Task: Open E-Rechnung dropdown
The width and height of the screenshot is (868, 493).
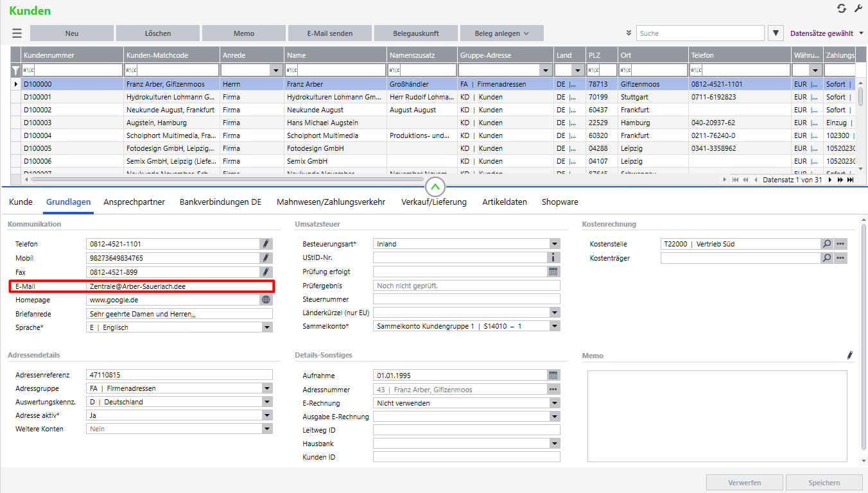Action: (555, 403)
